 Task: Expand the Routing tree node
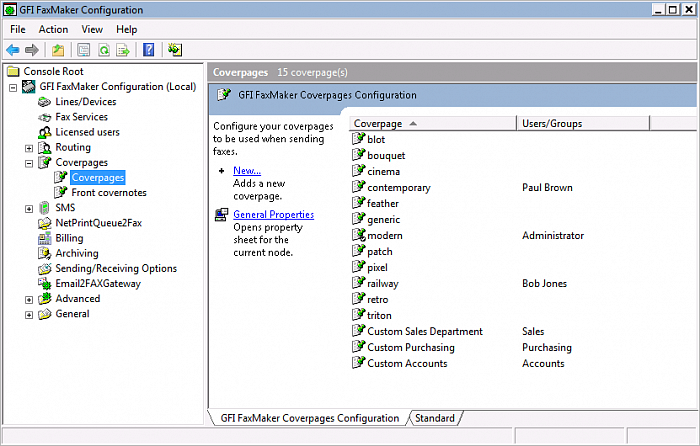point(30,148)
